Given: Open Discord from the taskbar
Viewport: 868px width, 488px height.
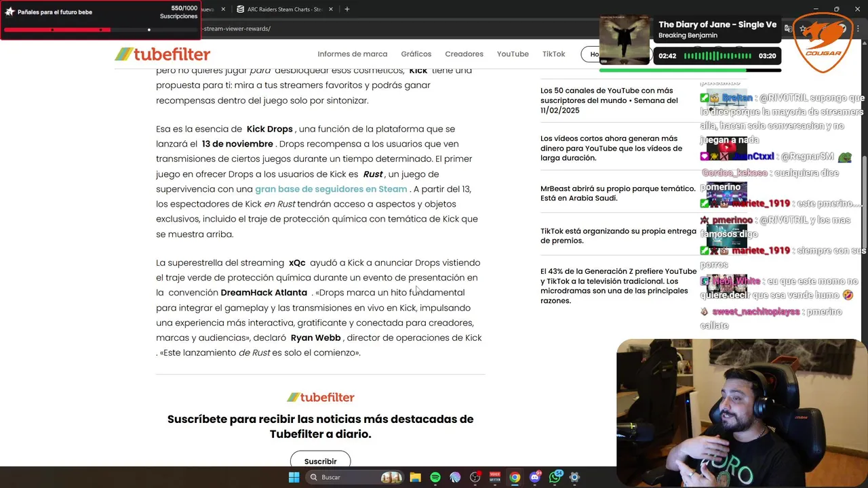Looking at the screenshot, I should 534,477.
